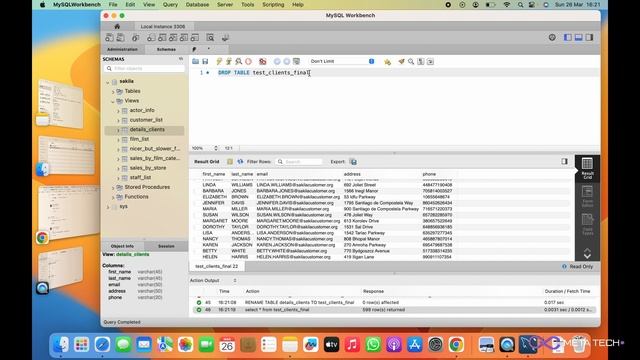Run EXPLAIN on the statement icon

click(239, 61)
